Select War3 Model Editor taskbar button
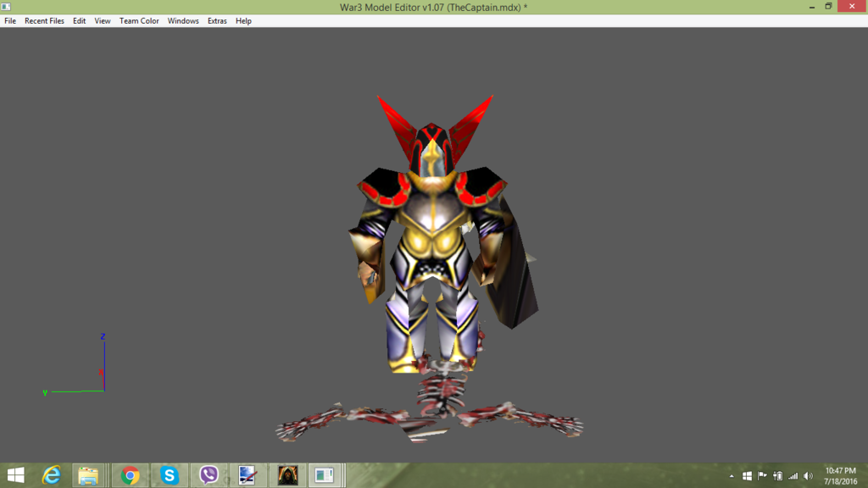This screenshot has width=868, height=488. [x=325, y=475]
